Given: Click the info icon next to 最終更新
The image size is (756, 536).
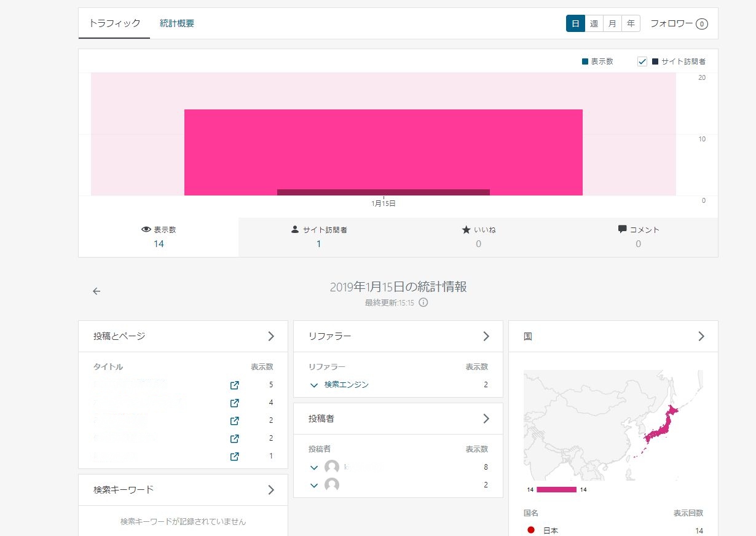Looking at the screenshot, I should click(x=423, y=302).
